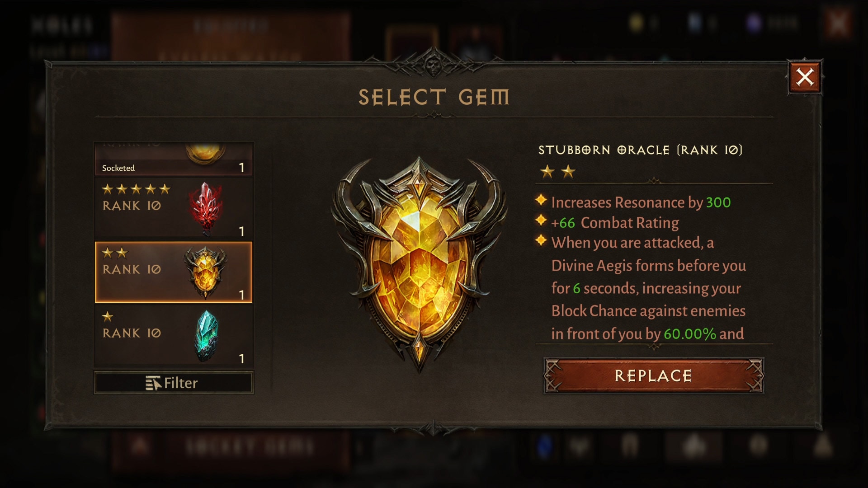Select the golden Stubborn Oracle gem in list
Image resolution: width=868 pixels, height=488 pixels.
pyautogui.click(x=174, y=272)
